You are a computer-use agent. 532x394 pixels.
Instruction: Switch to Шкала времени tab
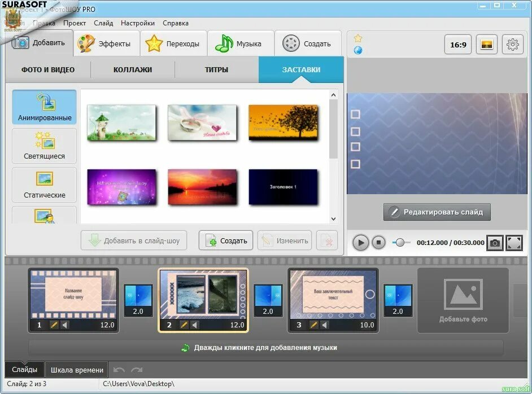tap(77, 370)
